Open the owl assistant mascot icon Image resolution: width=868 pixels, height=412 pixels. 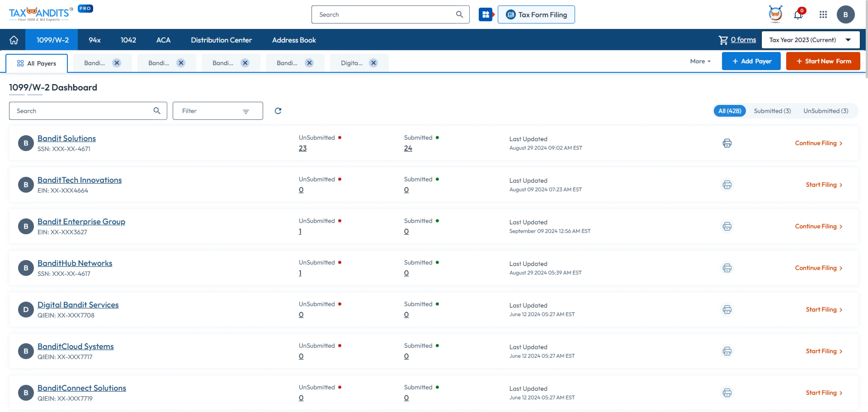coord(775,14)
